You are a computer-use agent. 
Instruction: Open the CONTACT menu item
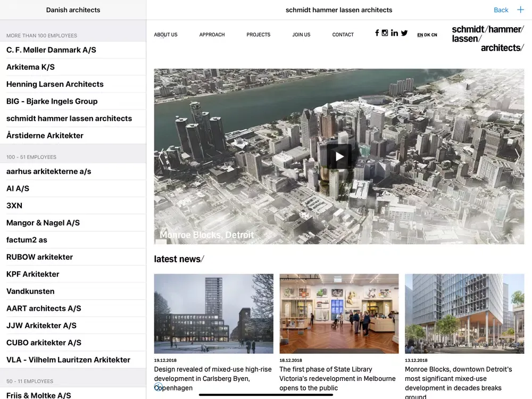pos(343,35)
